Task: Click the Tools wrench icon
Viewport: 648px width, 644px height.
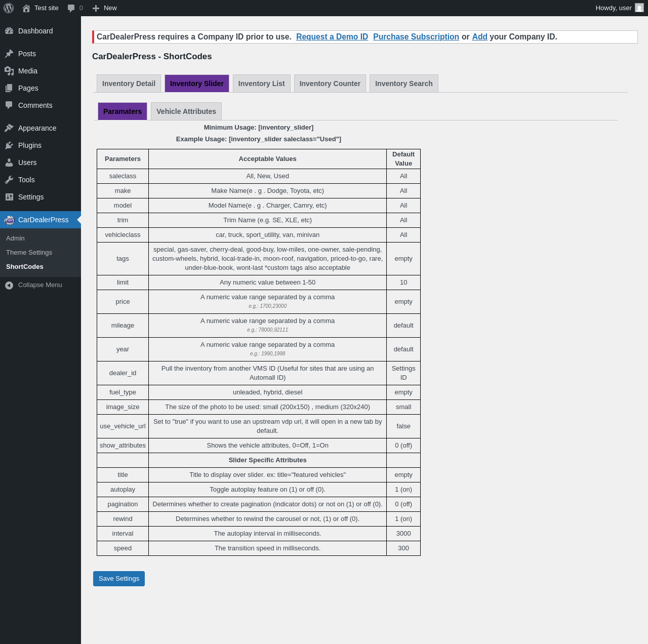Action: [9, 180]
